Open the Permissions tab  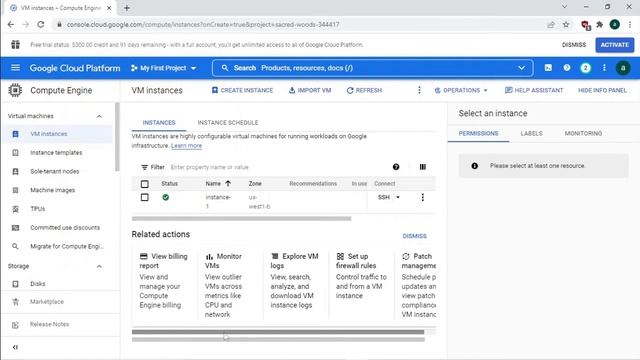[478, 133]
